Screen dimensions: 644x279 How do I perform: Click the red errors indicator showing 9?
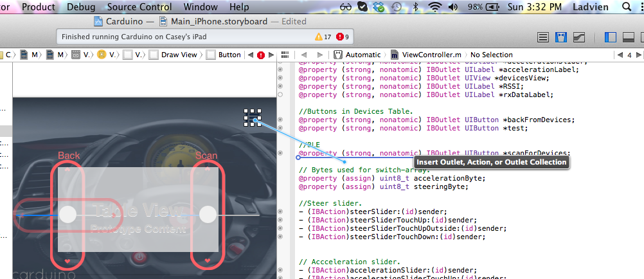point(343,37)
